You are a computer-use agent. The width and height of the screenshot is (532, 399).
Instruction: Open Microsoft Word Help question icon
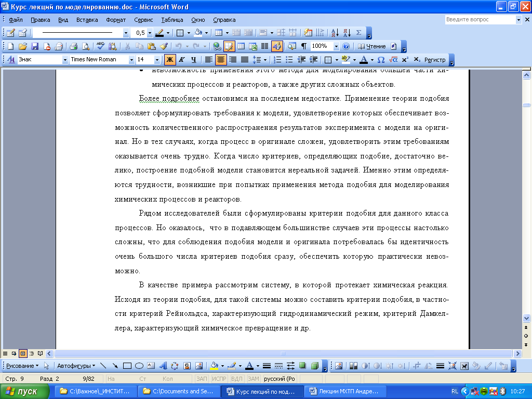(345, 46)
